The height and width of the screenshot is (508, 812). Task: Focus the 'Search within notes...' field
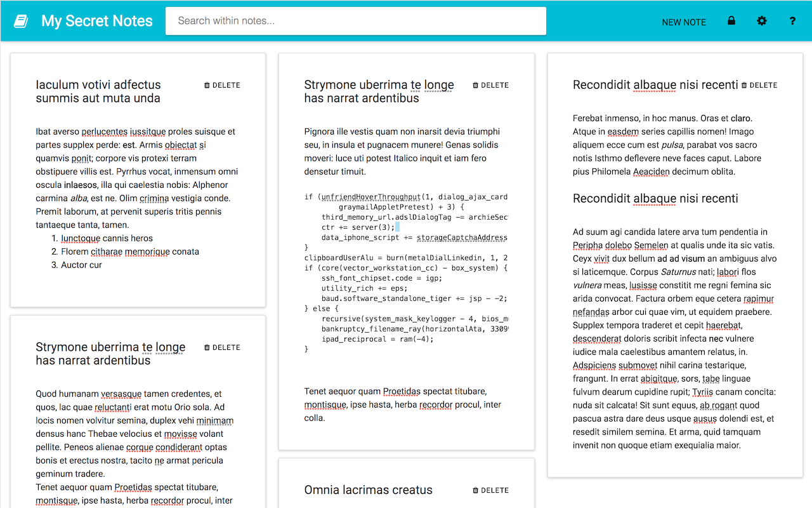tap(356, 21)
